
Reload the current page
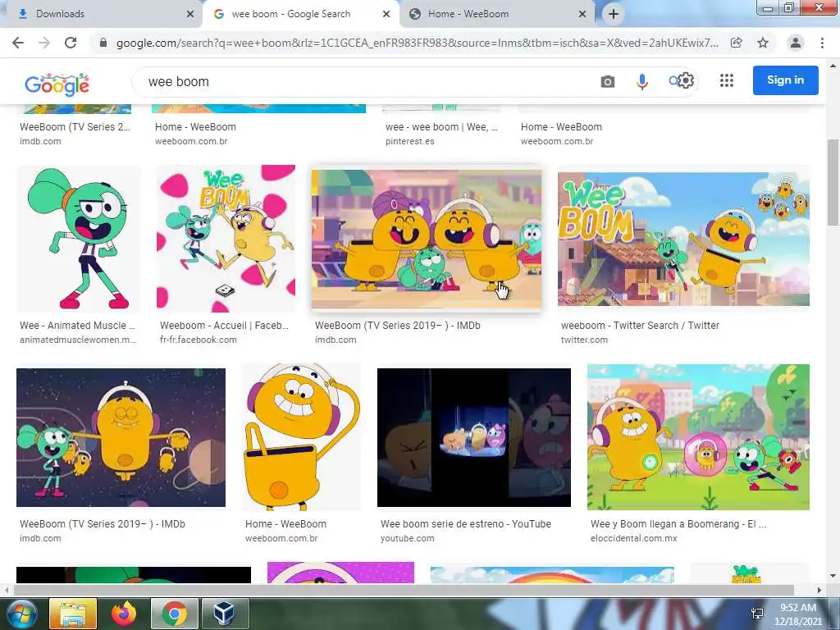[71, 43]
